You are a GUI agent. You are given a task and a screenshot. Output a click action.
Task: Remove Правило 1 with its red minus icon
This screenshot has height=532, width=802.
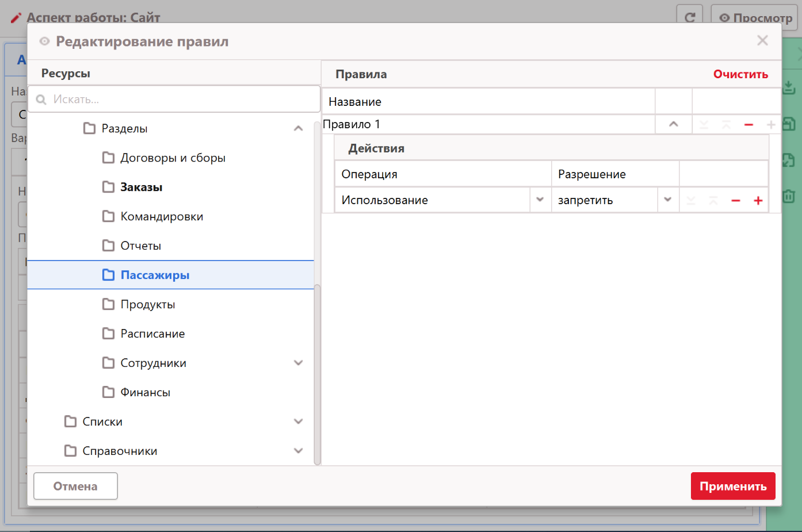click(x=748, y=125)
